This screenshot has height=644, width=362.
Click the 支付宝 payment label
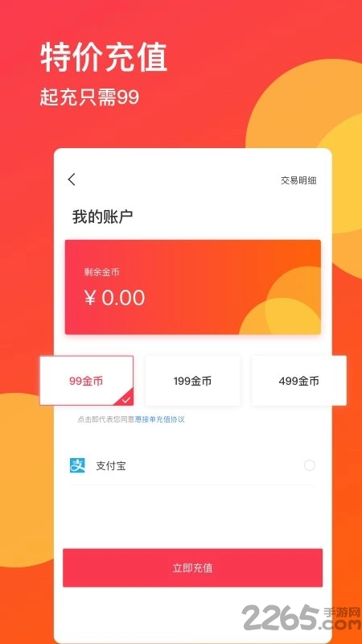tap(111, 466)
